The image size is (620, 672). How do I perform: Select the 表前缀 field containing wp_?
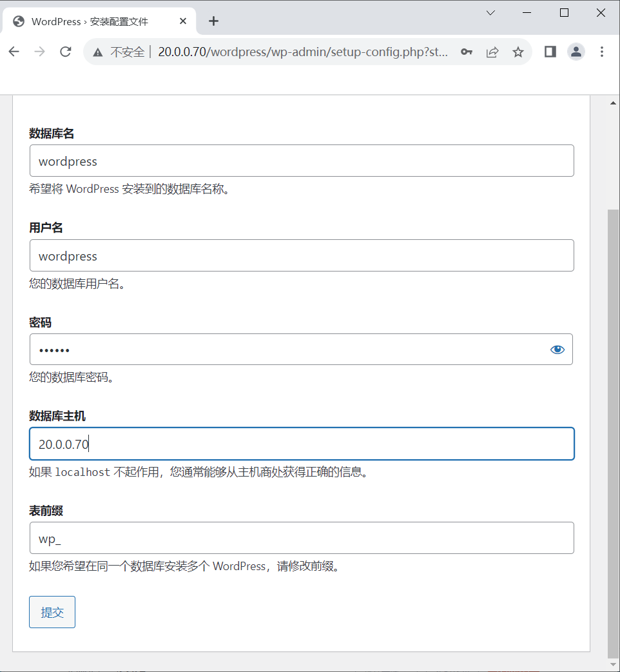302,538
